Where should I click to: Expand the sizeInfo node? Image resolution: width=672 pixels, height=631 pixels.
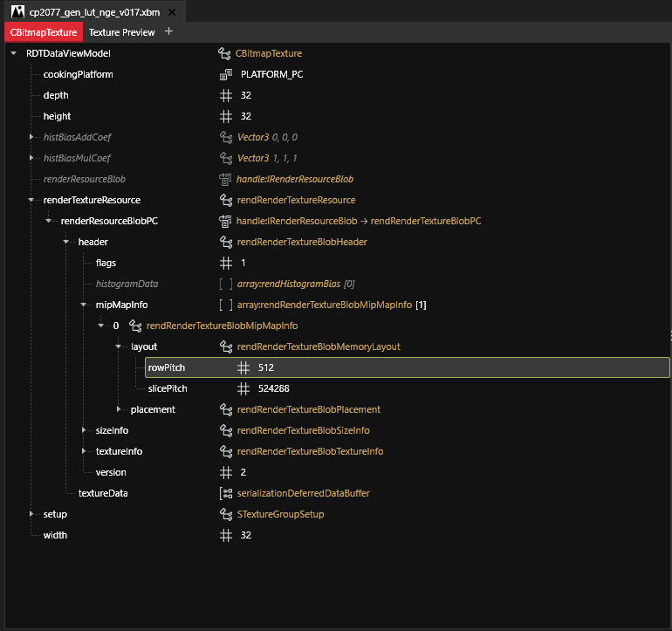(x=85, y=431)
